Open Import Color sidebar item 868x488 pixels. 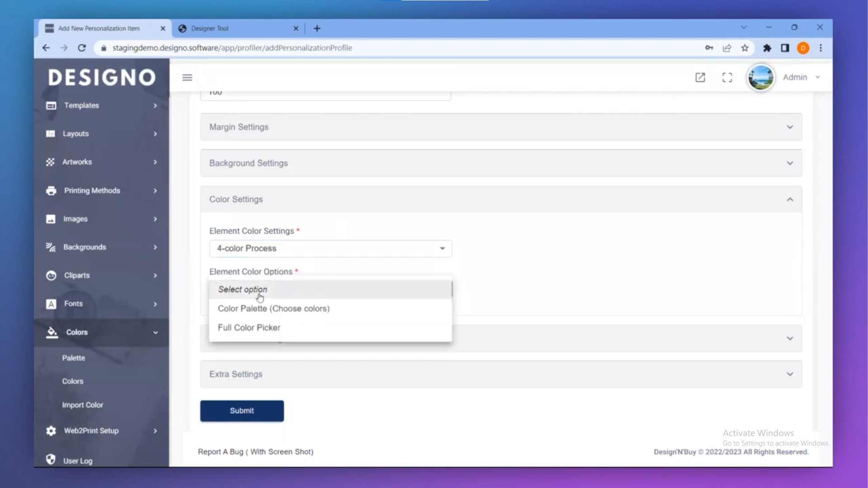83,405
